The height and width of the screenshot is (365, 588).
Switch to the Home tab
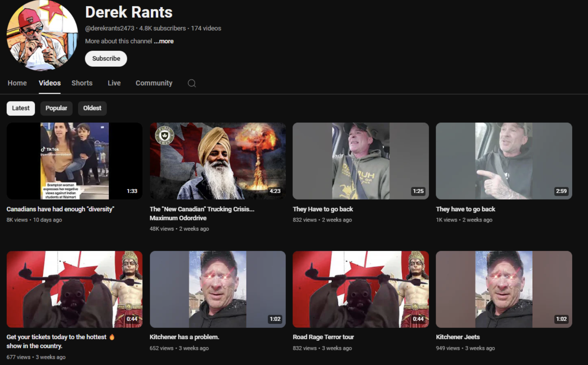pyautogui.click(x=17, y=83)
